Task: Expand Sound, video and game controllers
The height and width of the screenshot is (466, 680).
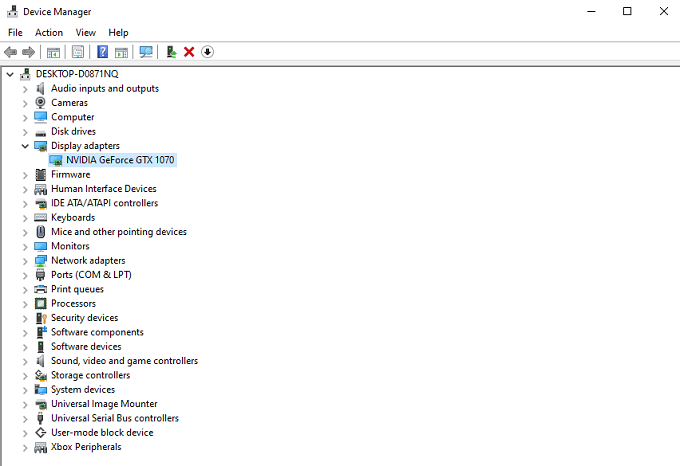Action: 25,362
